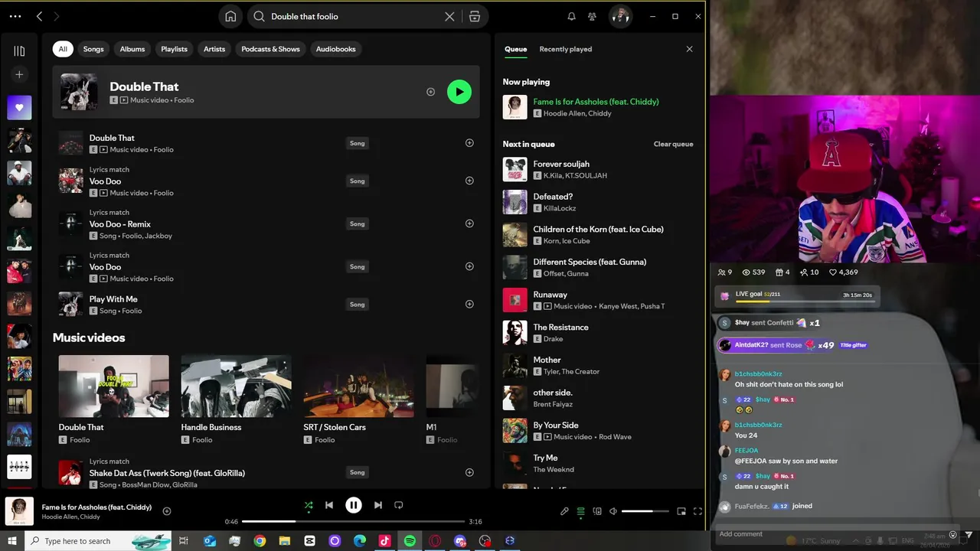Clear the queue
980x551 pixels.
pos(674,144)
